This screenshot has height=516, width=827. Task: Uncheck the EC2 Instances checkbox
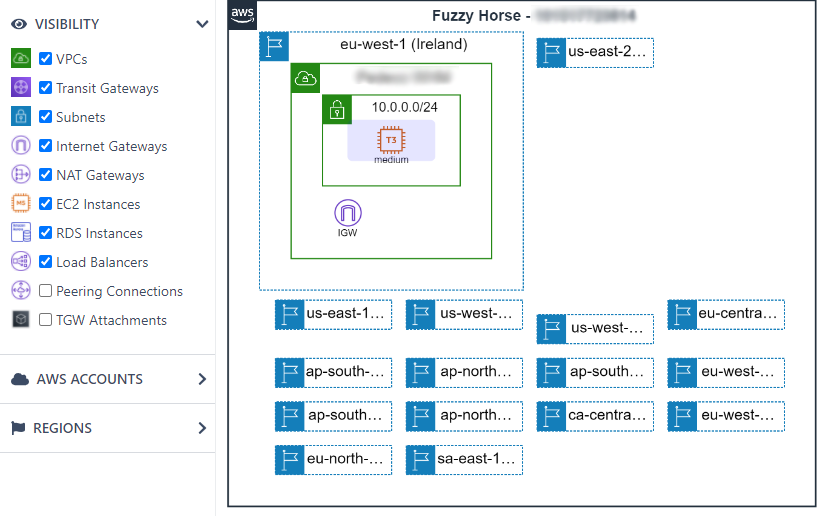pyautogui.click(x=46, y=204)
